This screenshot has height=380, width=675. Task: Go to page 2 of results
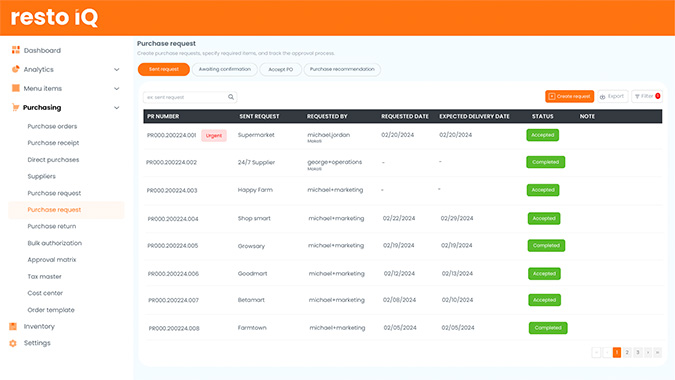coord(627,352)
